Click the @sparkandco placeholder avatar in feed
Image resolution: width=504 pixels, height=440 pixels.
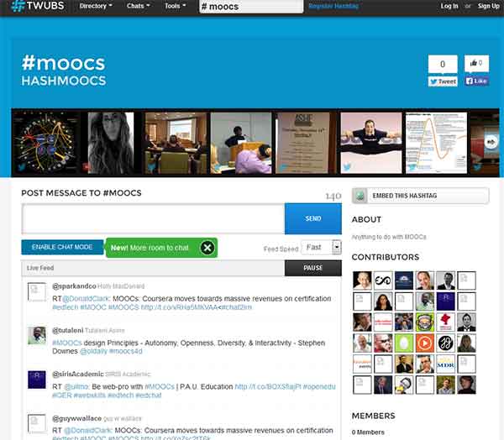[x=37, y=291]
